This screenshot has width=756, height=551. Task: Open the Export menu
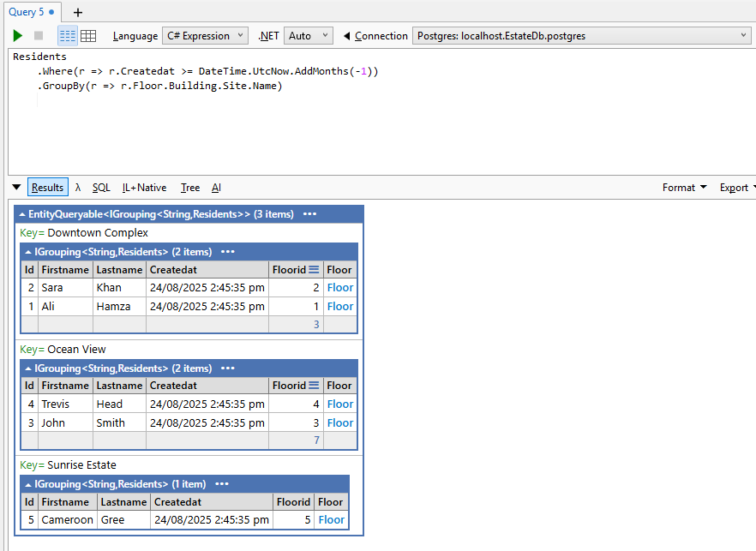click(735, 187)
